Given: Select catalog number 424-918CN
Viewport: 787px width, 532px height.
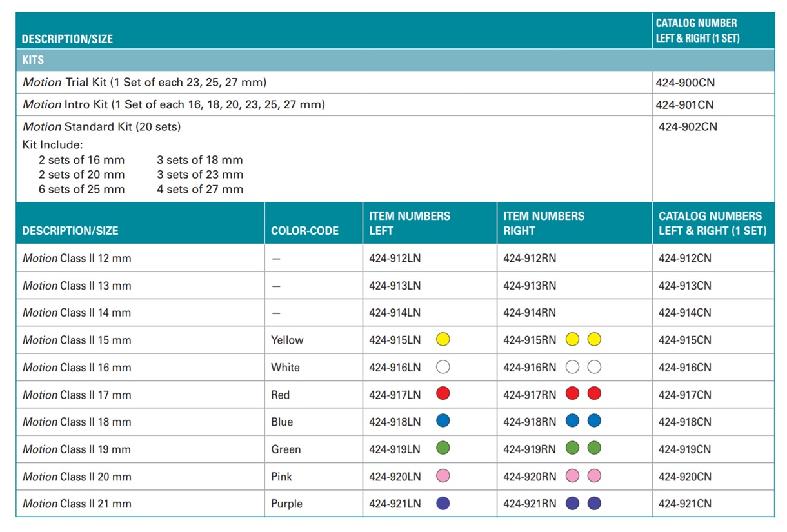Looking at the screenshot, I should [x=685, y=422].
